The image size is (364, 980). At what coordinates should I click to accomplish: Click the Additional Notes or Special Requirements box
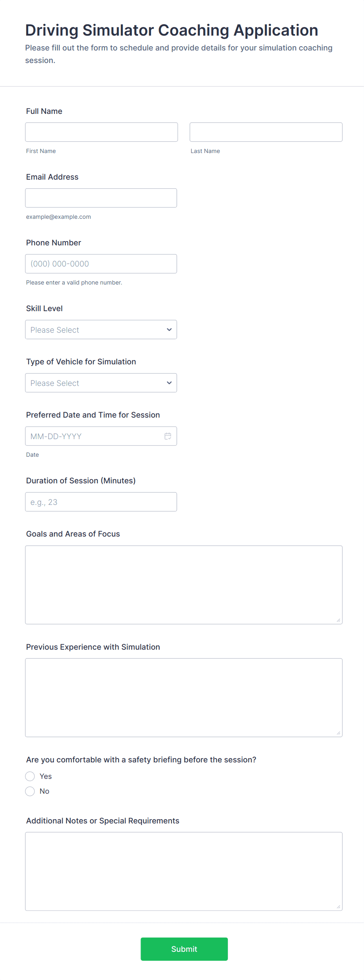coord(184,871)
